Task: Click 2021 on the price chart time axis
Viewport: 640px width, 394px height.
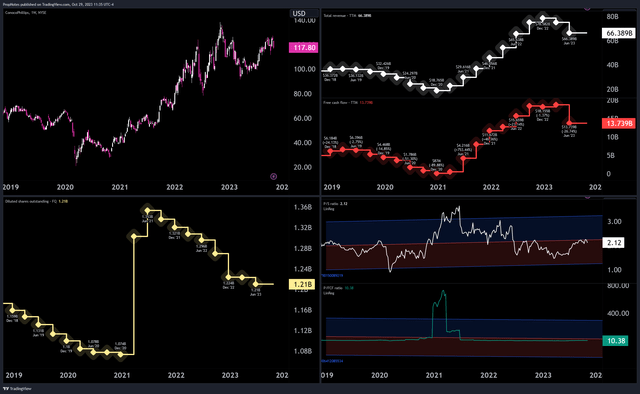Action: click(120, 187)
